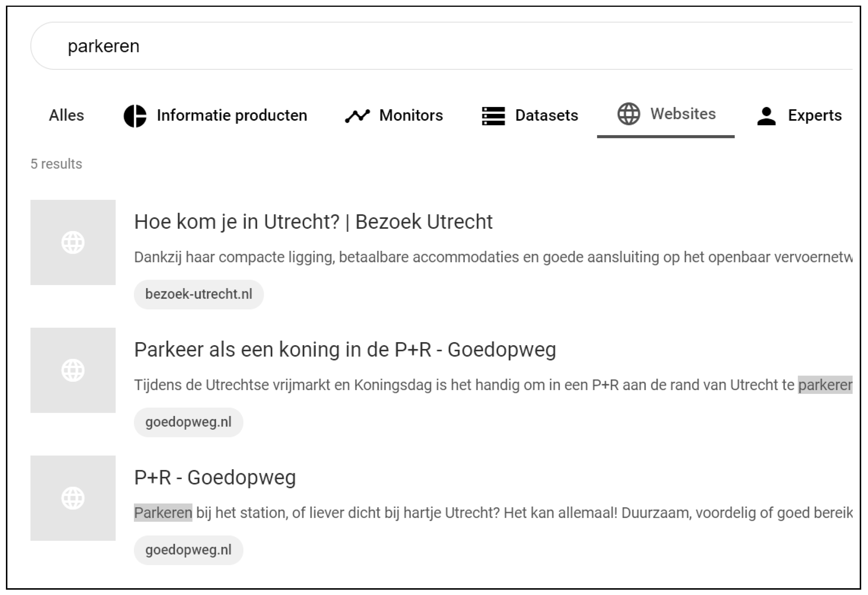Click the Monitors line graph icon

point(357,116)
